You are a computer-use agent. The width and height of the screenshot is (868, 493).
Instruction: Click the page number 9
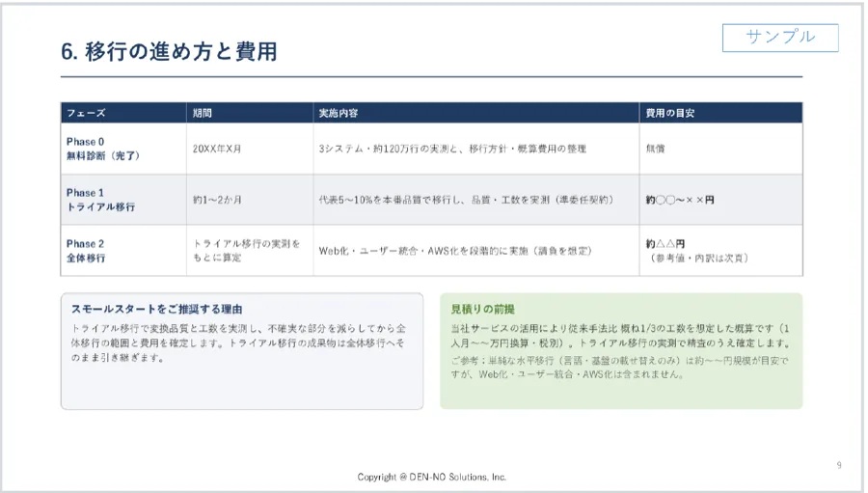[839, 465]
